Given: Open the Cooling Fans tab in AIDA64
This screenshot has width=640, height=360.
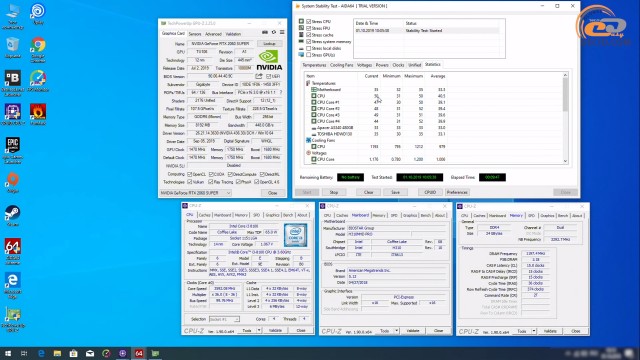Looking at the screenshot, I should point(341,65).
